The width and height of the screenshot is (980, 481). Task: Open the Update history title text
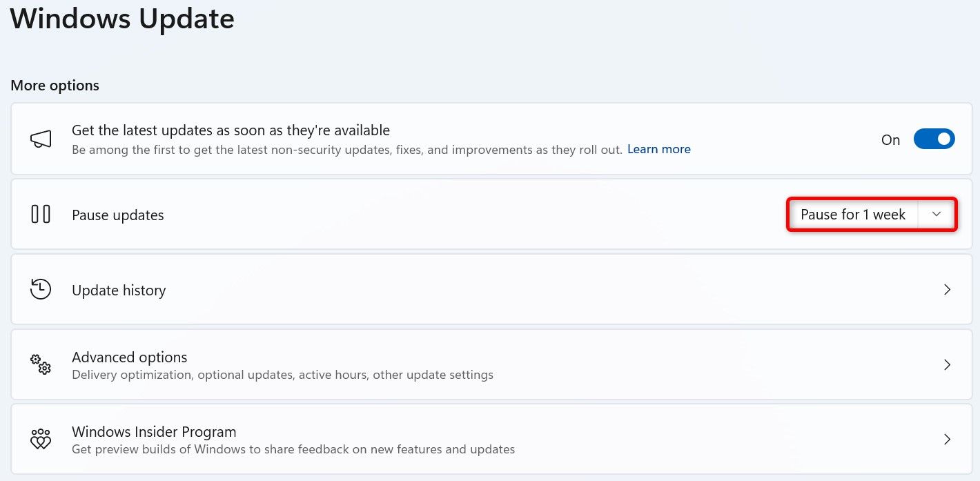[x=119, y=291]
